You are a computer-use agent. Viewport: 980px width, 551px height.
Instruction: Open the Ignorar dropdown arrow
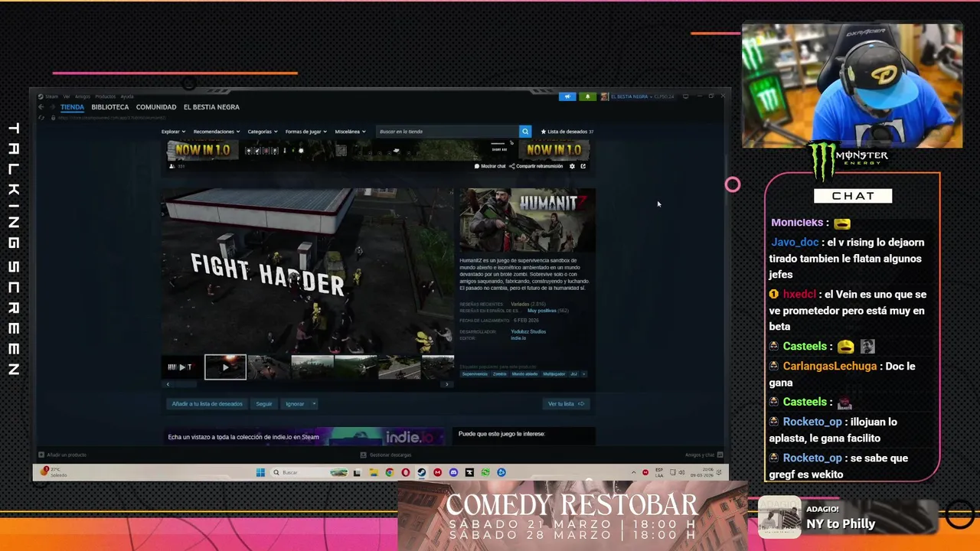(x=314, y=404)
